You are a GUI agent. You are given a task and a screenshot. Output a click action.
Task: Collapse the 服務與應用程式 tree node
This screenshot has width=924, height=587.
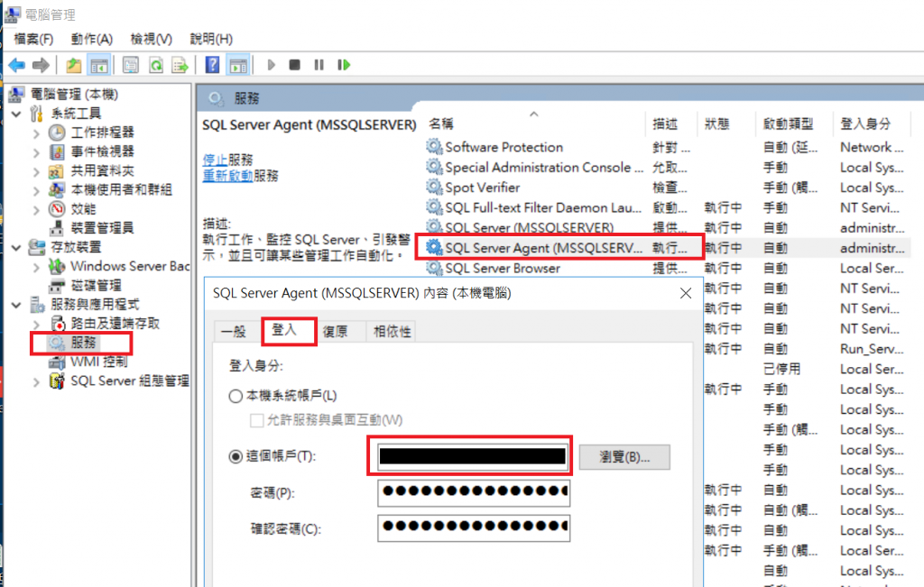pos(16,305)
